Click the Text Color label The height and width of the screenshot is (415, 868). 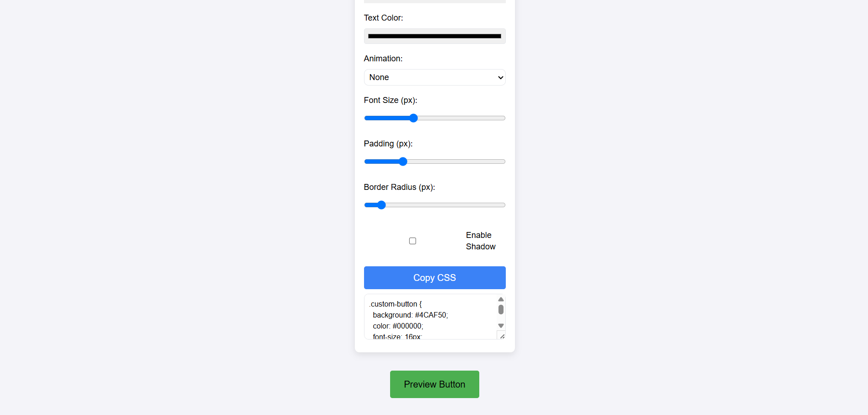(383, 18)
